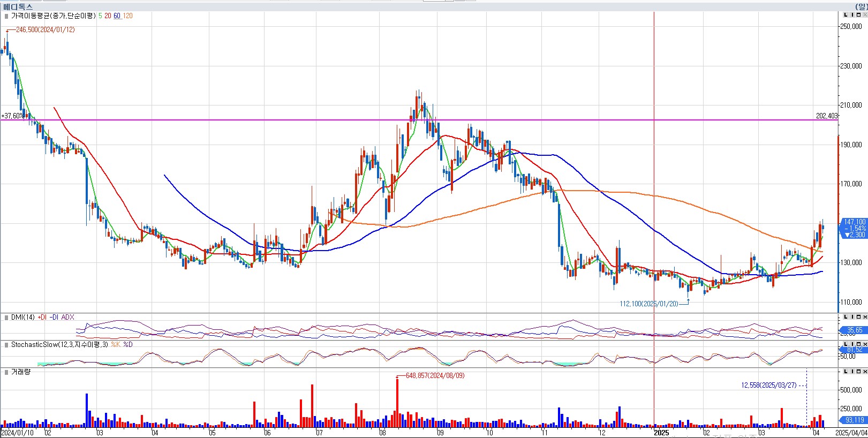Click the I button in DMI panel
Viewport: 868px width, 438px height.
click(852, 316)
